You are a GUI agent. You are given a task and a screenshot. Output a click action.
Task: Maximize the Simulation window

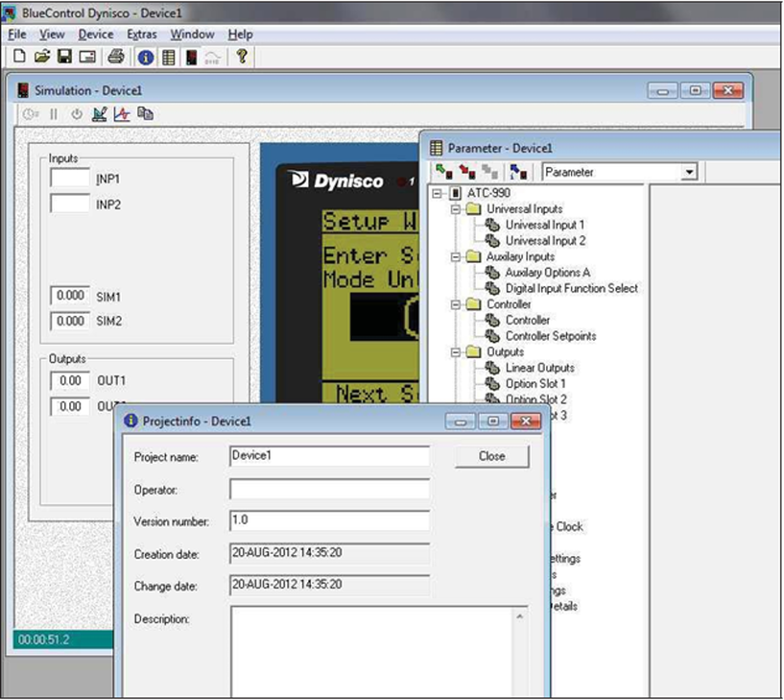pyautogui.click(x=695, y=90)
